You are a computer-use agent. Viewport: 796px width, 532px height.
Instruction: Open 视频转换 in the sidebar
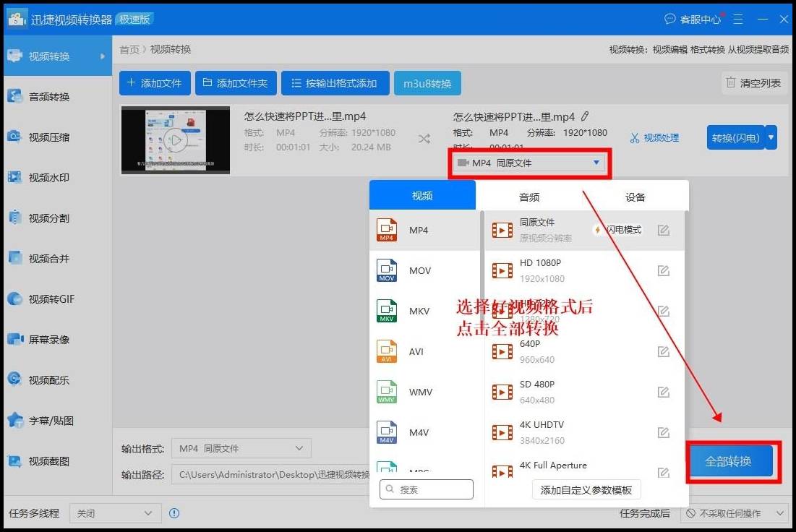(57, 56)
